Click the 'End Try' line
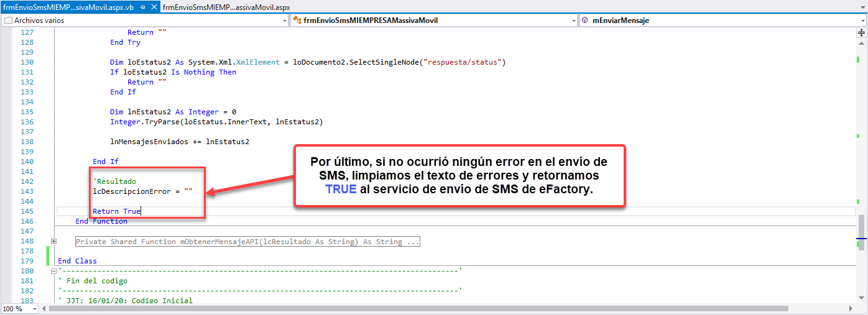Viewport: 868px width, 315px height. (125, 42)
